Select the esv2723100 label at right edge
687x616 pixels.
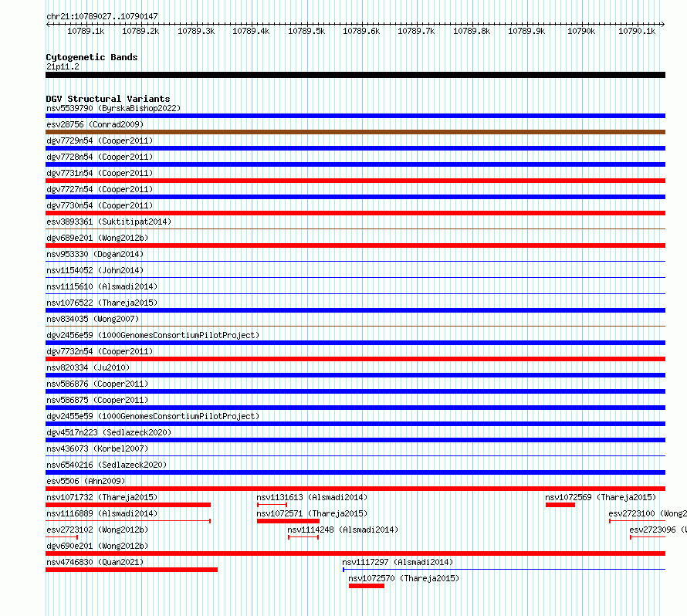point(648,513)
